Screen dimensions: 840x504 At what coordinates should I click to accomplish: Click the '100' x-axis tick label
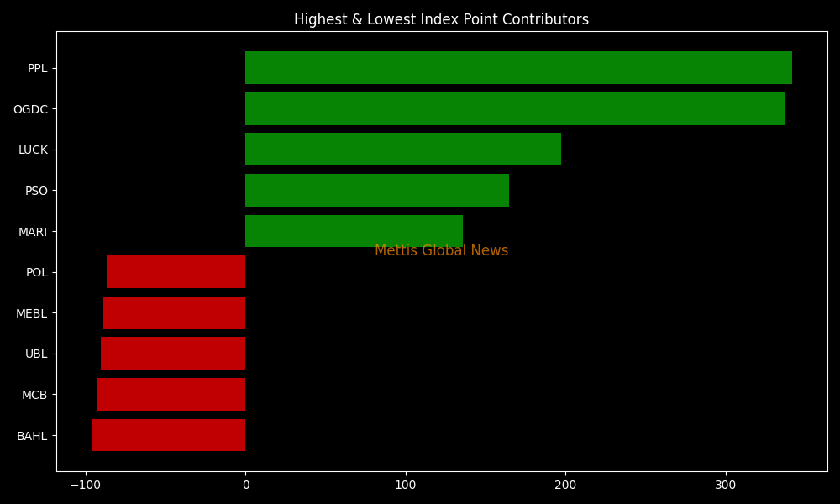pos(406,486)
